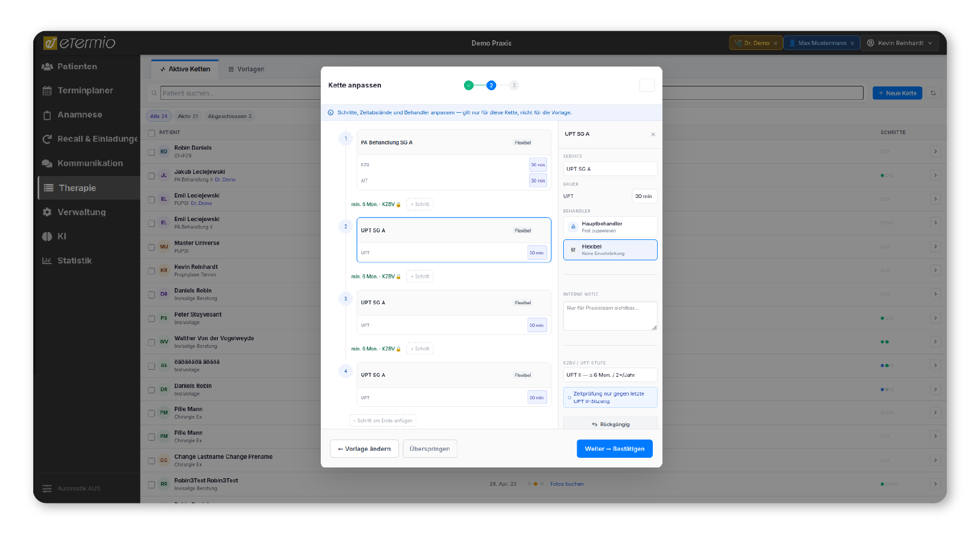Click the Rückgängig undo button

point(610,424)
